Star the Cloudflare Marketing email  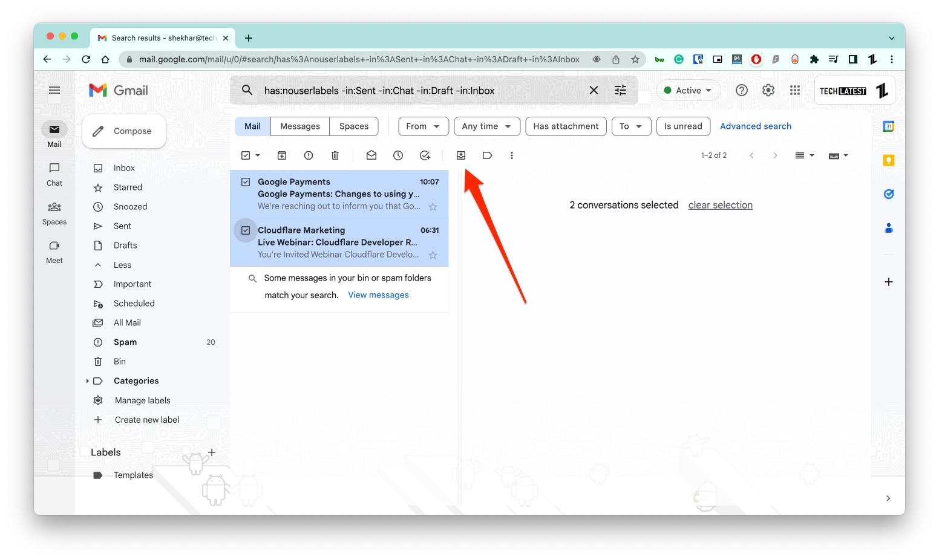coord(433,255)
